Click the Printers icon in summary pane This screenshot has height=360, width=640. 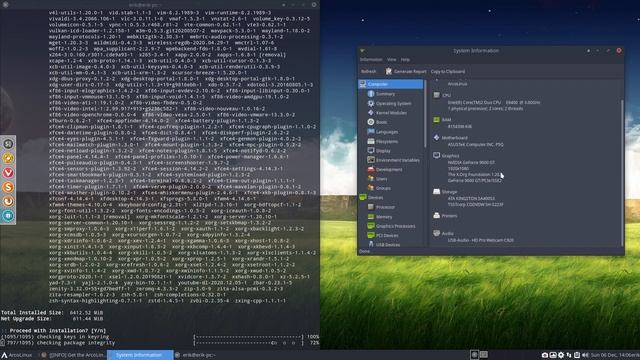[436, 216]
